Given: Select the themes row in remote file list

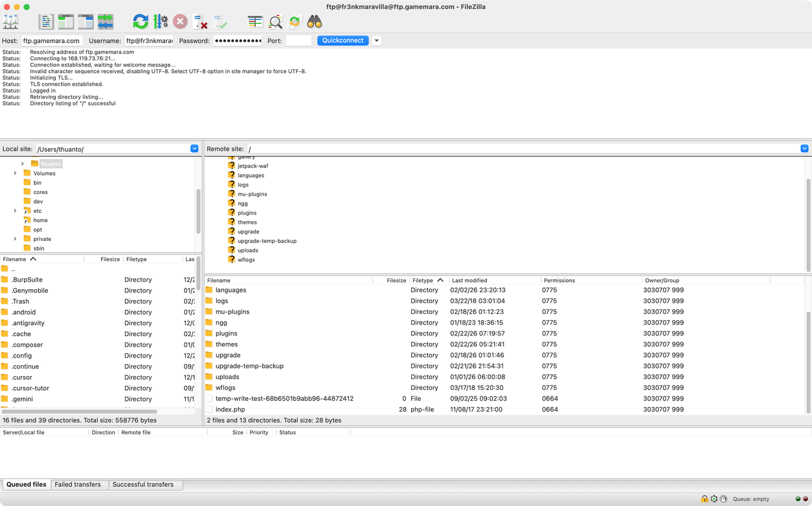Looking at the screenshot, I should pyautogui.click(x=505, y=344).
